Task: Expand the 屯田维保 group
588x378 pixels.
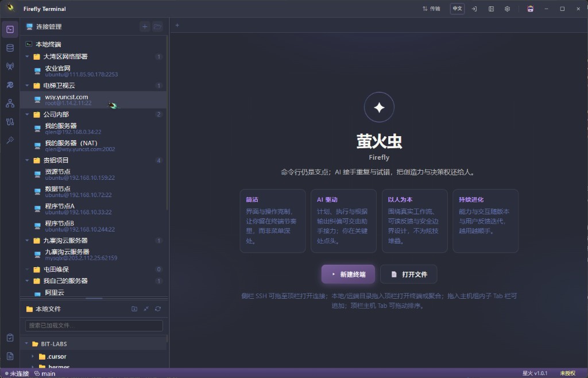Action: [27, 269]
